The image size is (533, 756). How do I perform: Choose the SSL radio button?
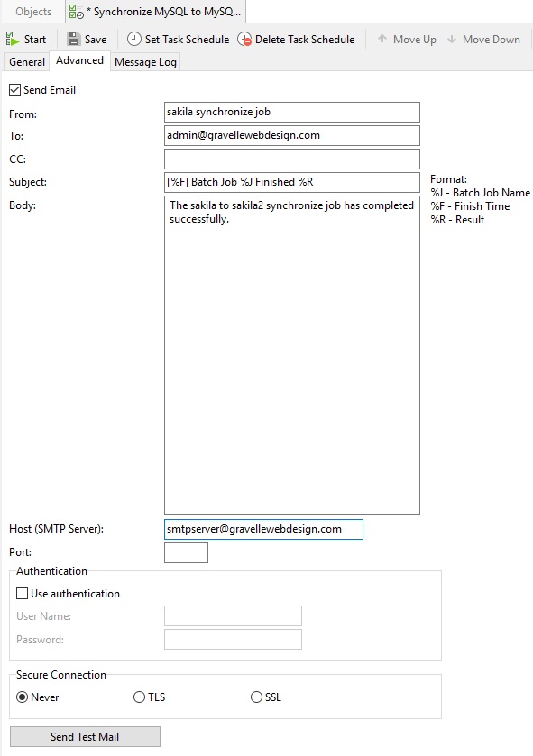tap(256, 697)
